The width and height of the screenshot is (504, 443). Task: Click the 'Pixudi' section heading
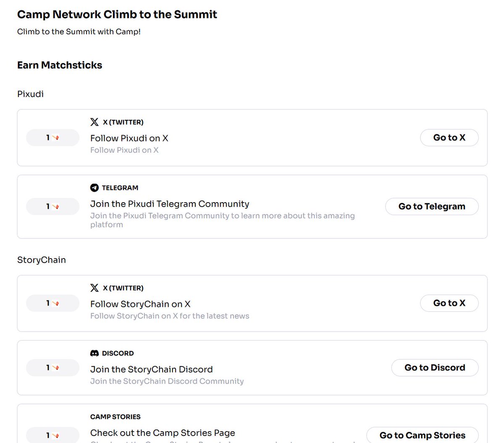30,94
